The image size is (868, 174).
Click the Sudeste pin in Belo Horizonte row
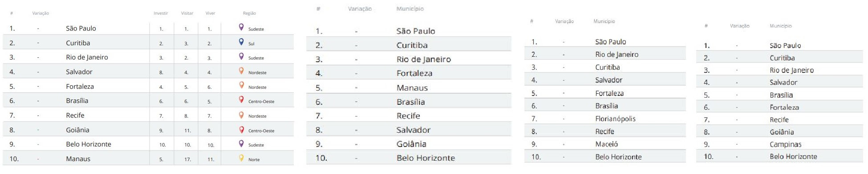point(241,143)
